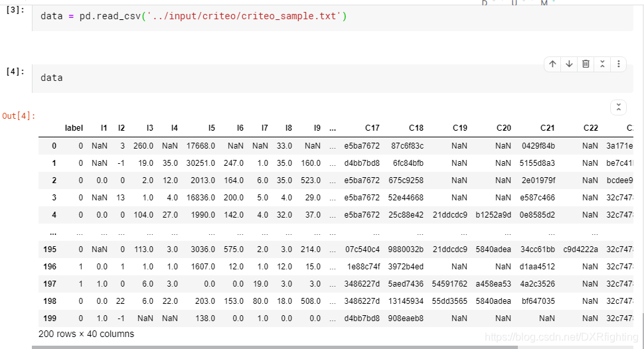Select the 'I3' column header
The height and width of the screenshot is (349, 644).
[x=150, y=128]
